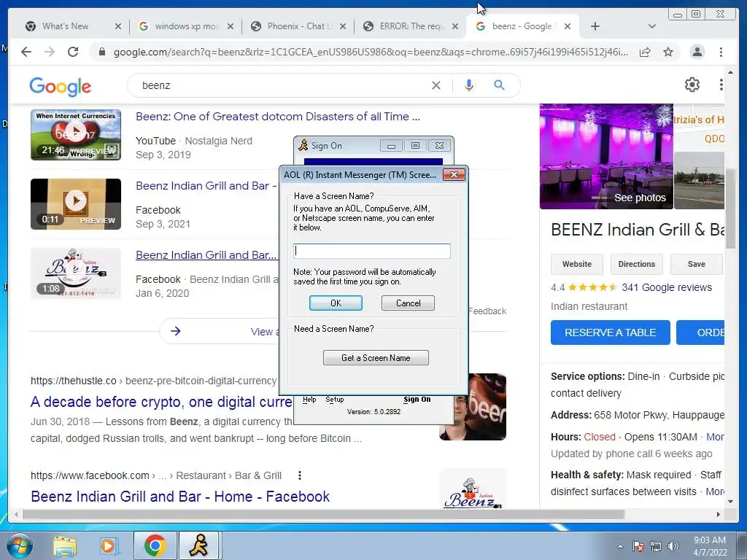Image resolution: width=747 pixels, height=560 pixels.
Task: Close the What's New tab
Action: pos(118,26)
